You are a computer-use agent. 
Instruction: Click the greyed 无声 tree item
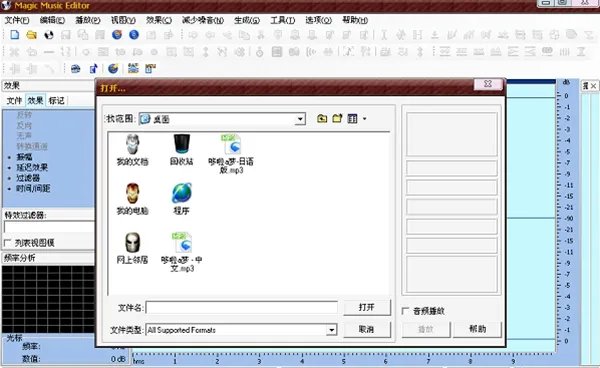pos(24,135)
